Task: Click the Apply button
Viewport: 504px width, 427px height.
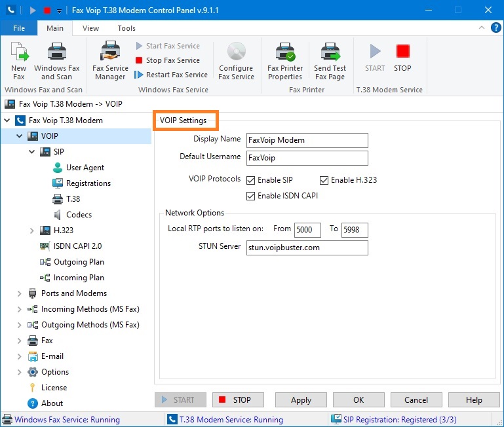Action: (x=301, y=400)
